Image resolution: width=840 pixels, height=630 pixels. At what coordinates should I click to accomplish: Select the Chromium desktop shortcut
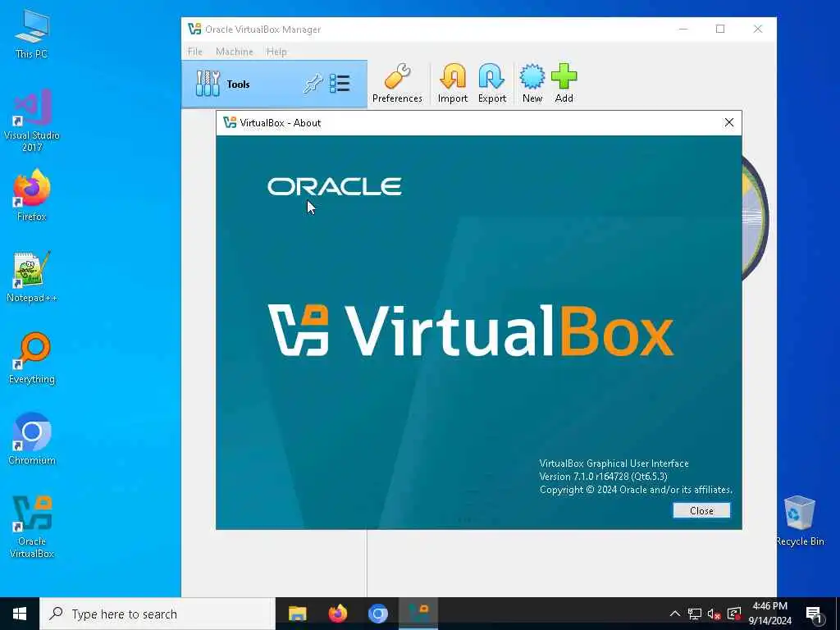point(32,440)
